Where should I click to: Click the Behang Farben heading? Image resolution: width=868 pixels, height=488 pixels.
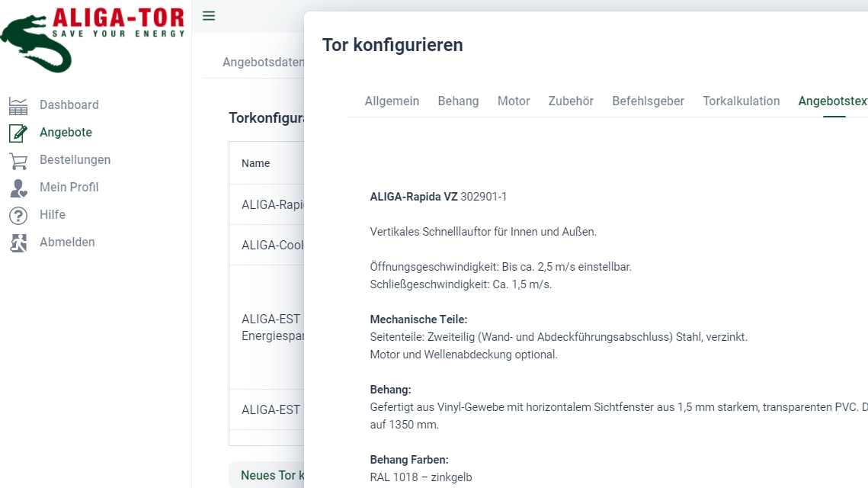pos(409,459)
